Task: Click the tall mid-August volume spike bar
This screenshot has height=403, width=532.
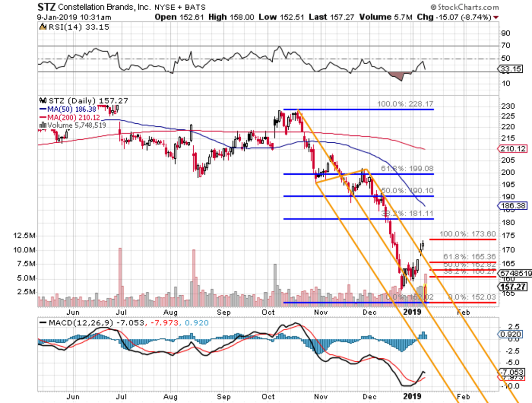Action: point(194,278)
